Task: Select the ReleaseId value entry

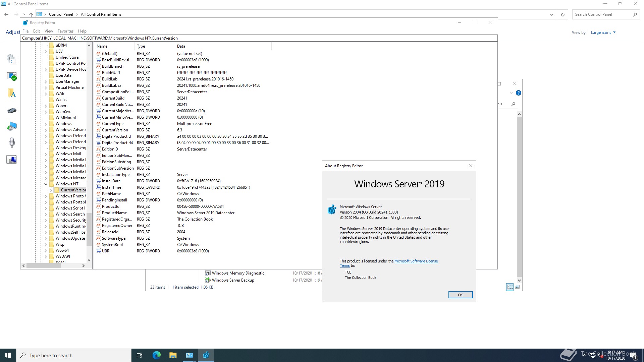Action: 110,232
